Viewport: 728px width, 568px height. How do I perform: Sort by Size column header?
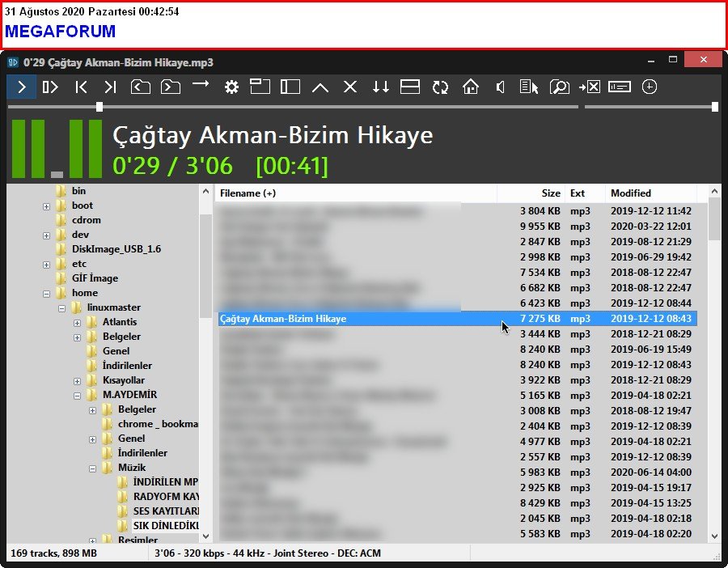point(531,193)
